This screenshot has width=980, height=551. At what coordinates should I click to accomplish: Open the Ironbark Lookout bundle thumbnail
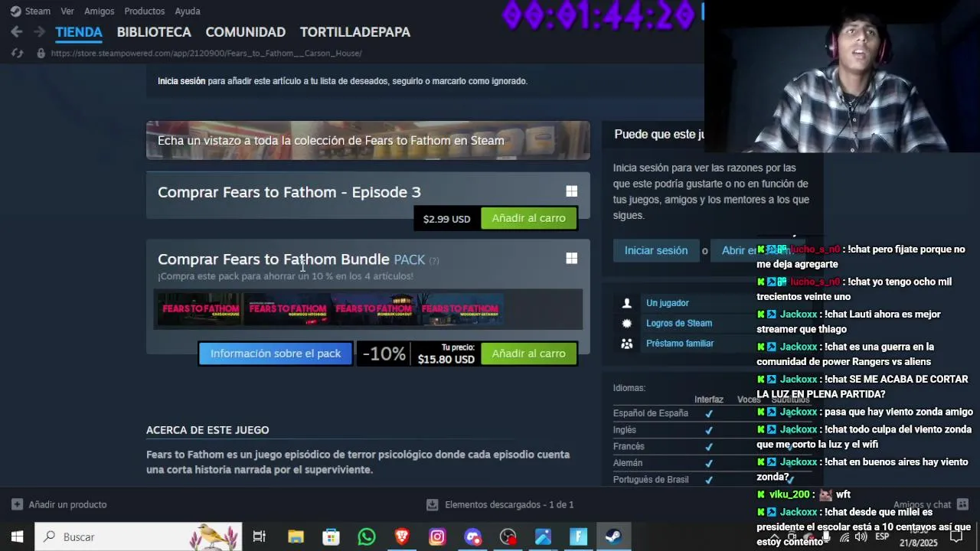point(374,309)
